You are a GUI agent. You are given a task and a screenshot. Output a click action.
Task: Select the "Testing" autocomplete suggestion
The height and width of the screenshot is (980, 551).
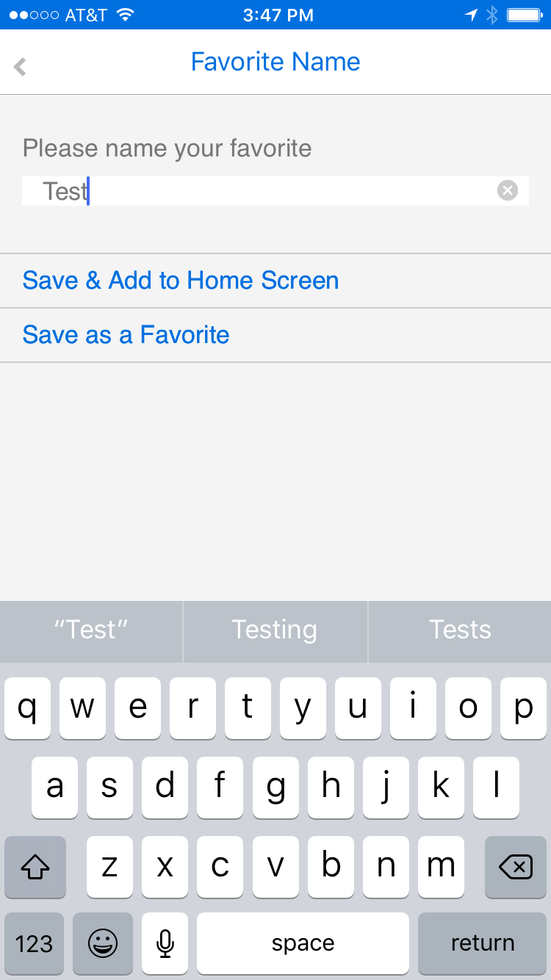[x=275, y=630]
